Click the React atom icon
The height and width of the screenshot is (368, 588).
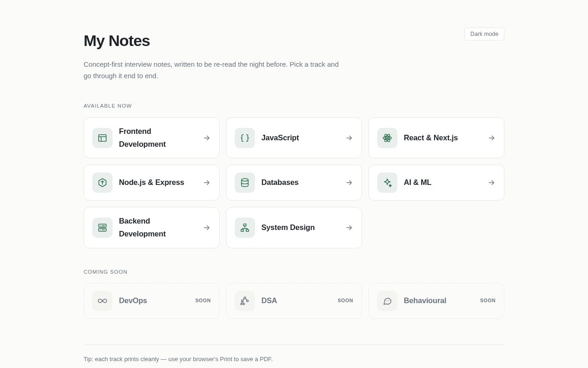point(387,138)
